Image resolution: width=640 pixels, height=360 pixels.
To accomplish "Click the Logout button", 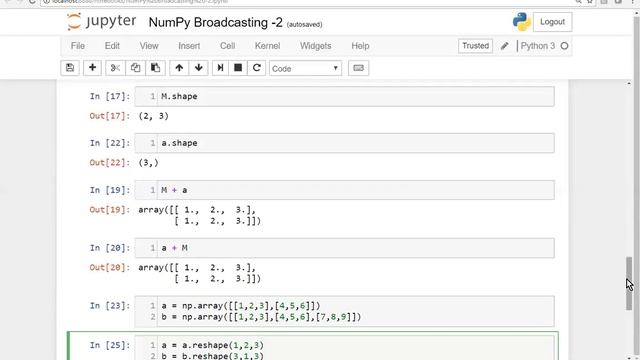I will tap(552, 22).
